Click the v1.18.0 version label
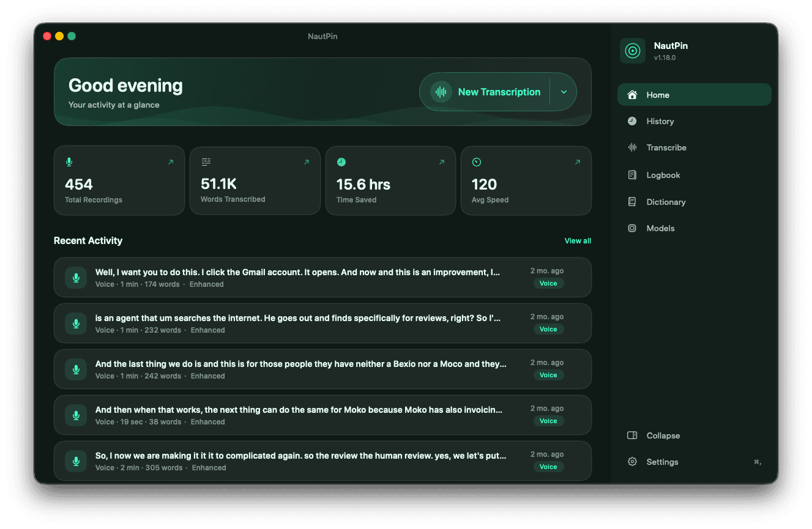812x529 pixels. pos(665,58)
